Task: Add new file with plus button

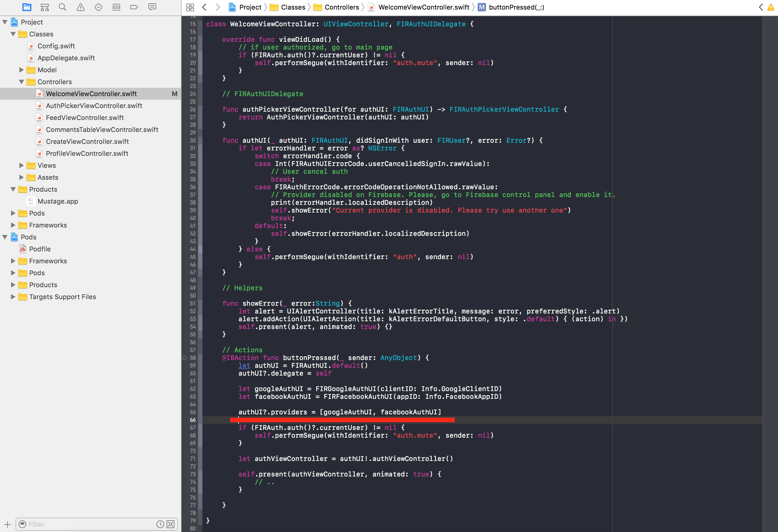Action: pyautogui.click(x=7, y=524)
